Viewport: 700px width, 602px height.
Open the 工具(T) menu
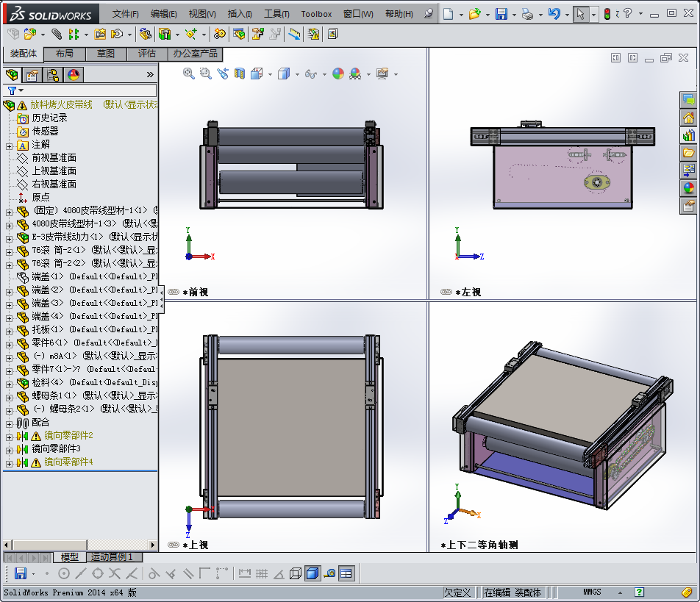(x=276, y=14)
